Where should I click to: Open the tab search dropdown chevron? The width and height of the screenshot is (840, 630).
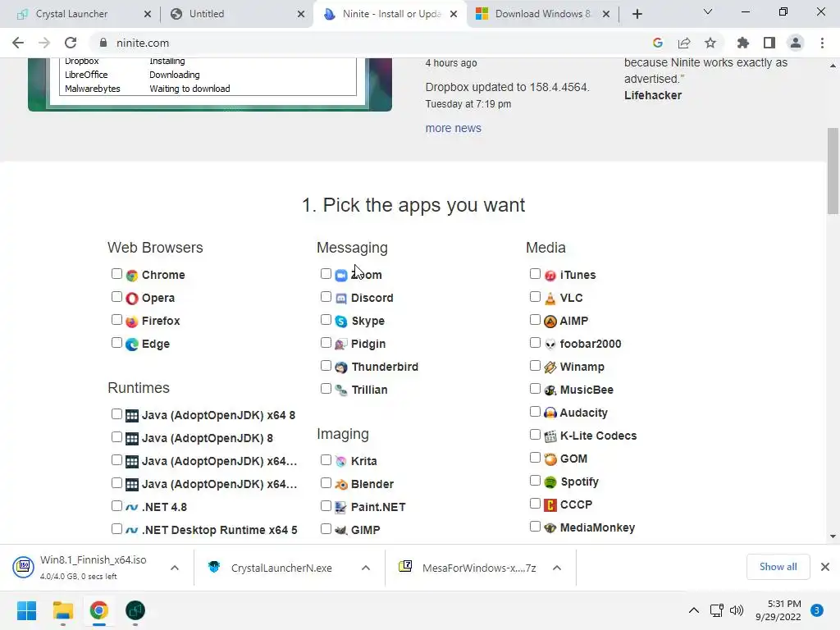(708, 11)
